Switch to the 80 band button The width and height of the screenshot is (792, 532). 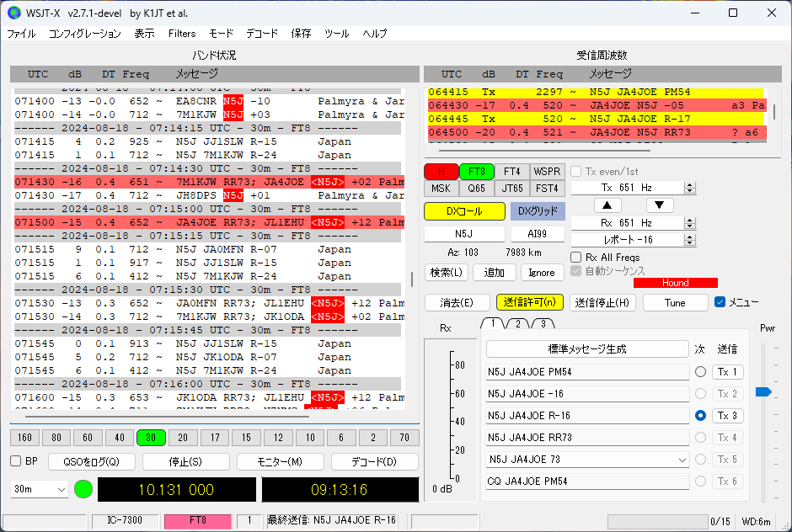coord(56,438)
